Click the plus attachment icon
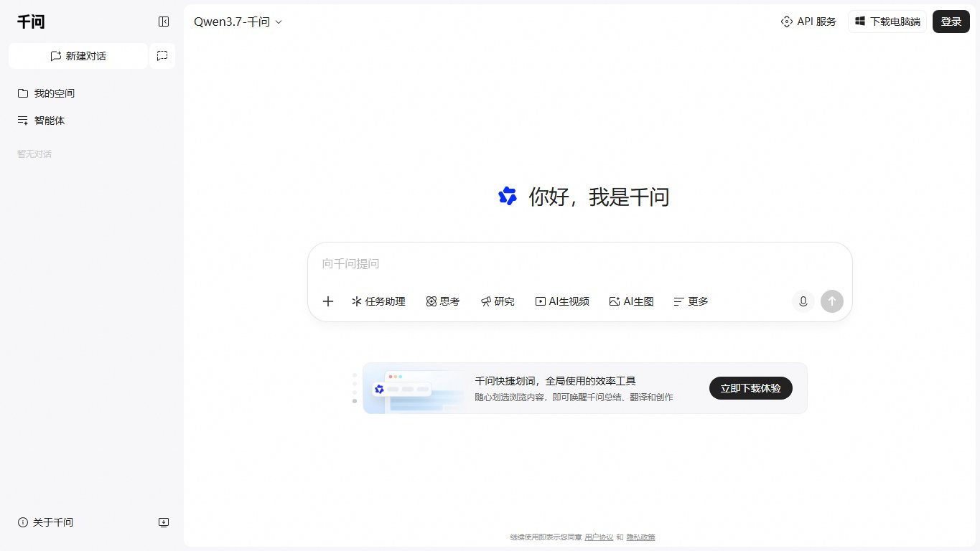Image resolution: width=980 pixels, height=551 pixels. click(328, 301)
